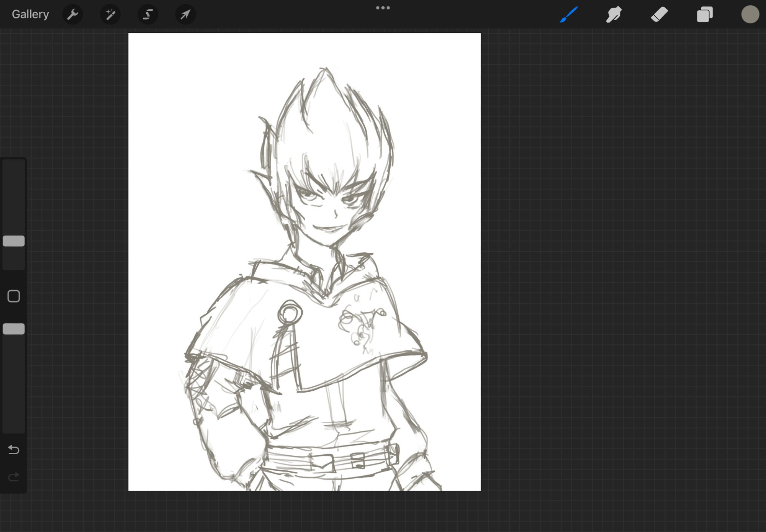Open the Gallery view

click(x=30, y=15)
